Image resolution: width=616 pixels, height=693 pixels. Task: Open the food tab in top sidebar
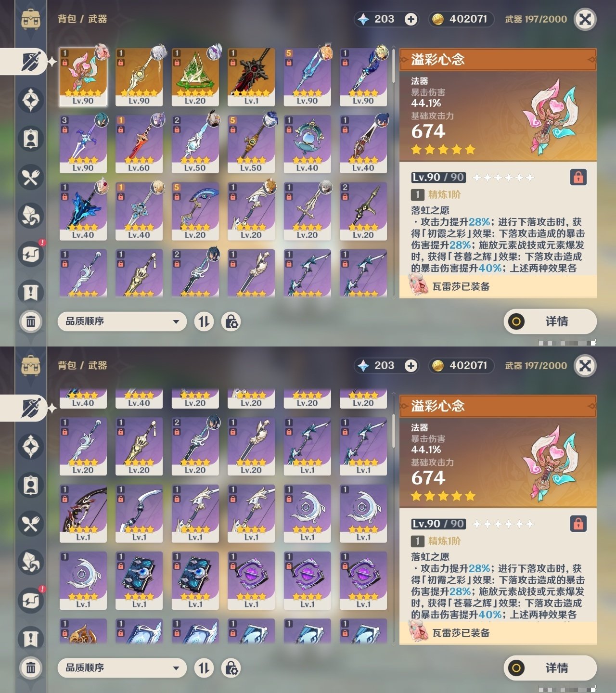click(x=31, y=177)
